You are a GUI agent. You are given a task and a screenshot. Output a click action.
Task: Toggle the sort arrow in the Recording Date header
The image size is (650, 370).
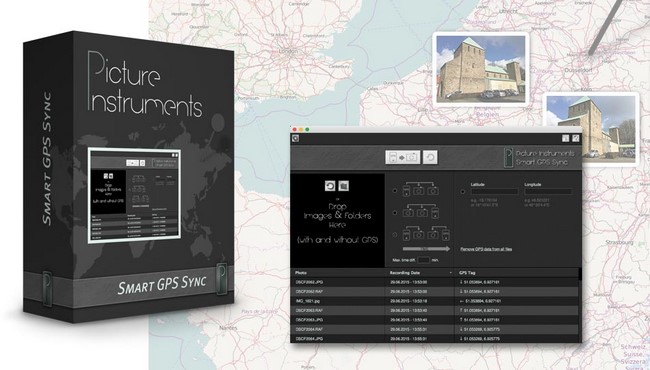(x=451, y=273)
